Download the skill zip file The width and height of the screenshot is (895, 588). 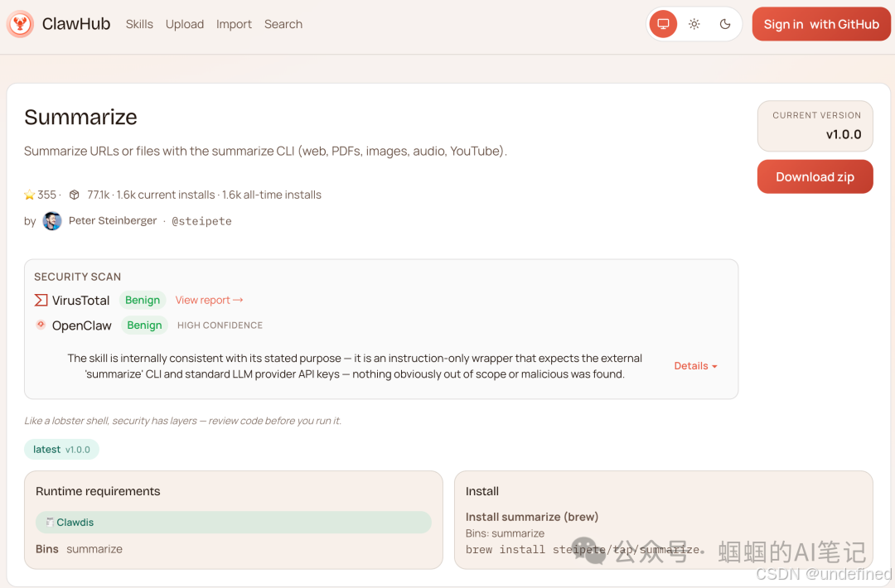pyautogui.click(x=815, y=176)
